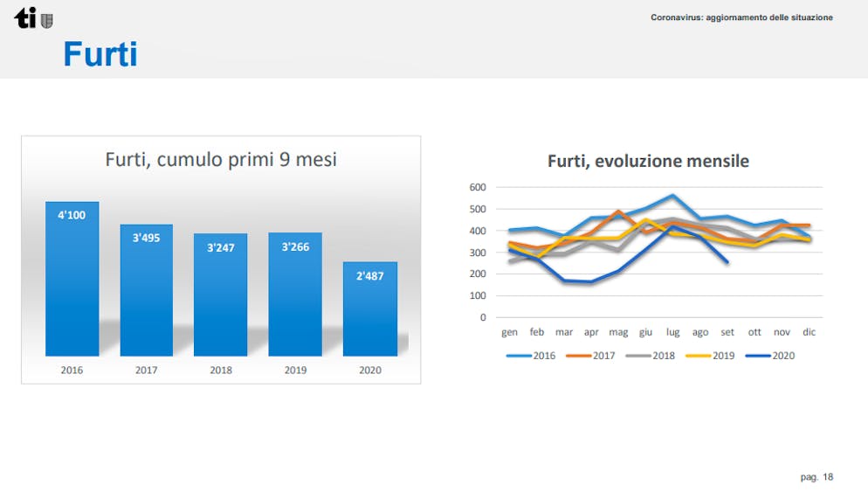Click month label 'giu'
This screenshot has width=868, height=492.
click(645, 332)
